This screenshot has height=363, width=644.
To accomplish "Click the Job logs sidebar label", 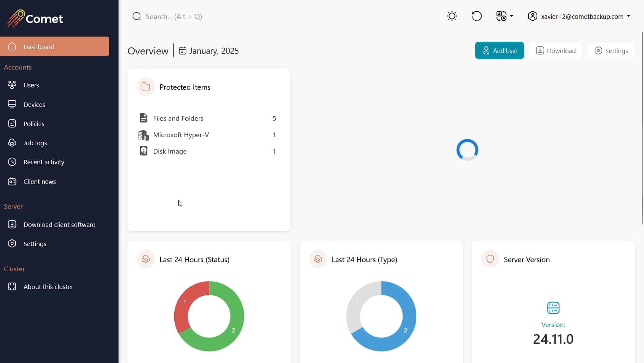I will tap(35, 143).
